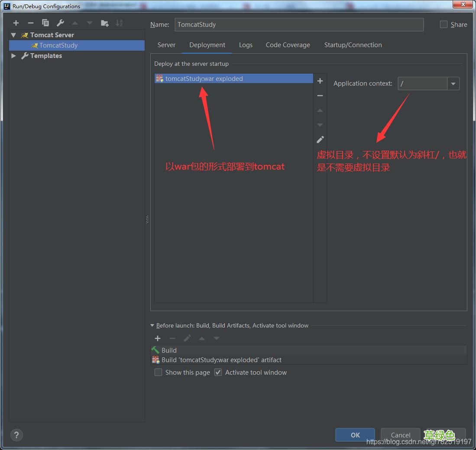
Task: Collapse the Tomcat Server tree node
Action: click(x=13, y=35)
